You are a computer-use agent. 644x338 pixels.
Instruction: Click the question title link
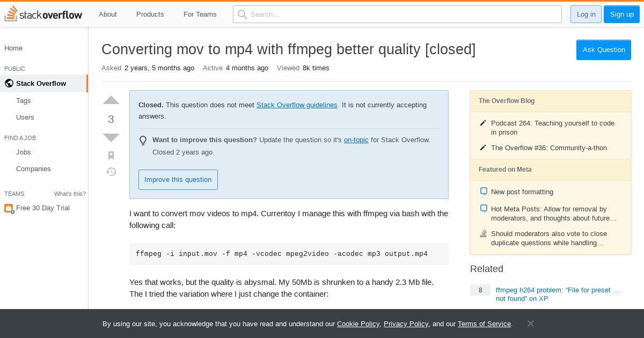[x=289, y=49]
